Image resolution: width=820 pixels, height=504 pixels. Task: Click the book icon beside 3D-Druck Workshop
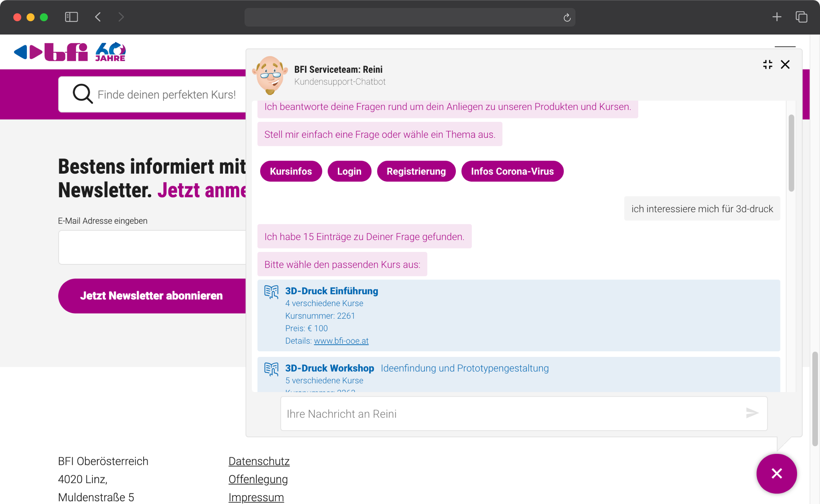(271, 369)
